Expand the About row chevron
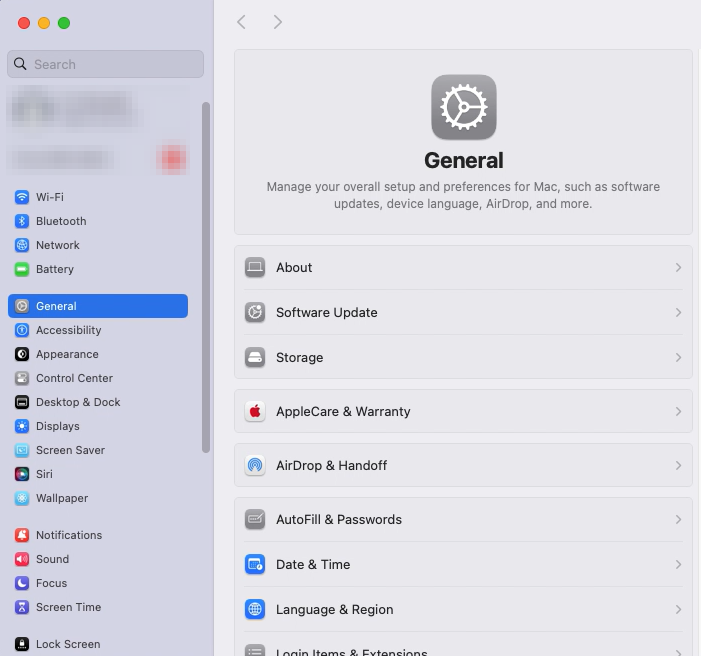The image size is (701, 656). pyautogui.click(x=678, y=267)
